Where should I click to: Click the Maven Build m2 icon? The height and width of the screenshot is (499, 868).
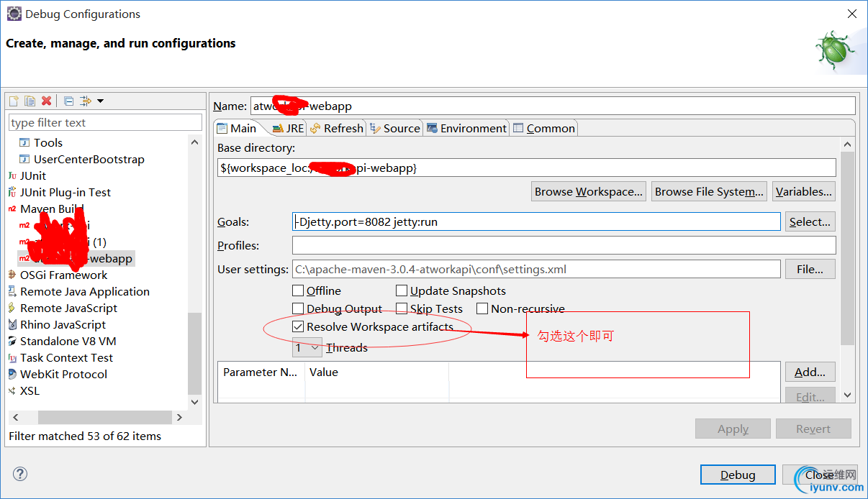[x=12, y=209]
